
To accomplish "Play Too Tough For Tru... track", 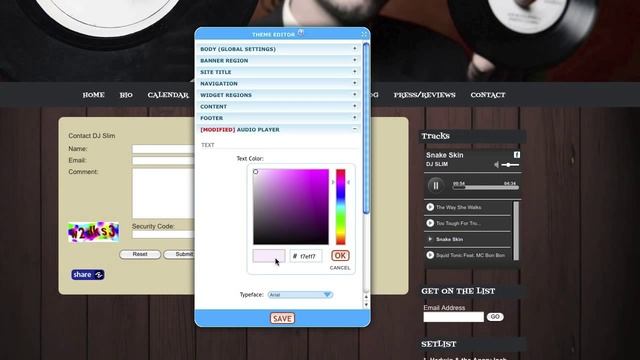I will pyautogui.click(x=430, y=223).
